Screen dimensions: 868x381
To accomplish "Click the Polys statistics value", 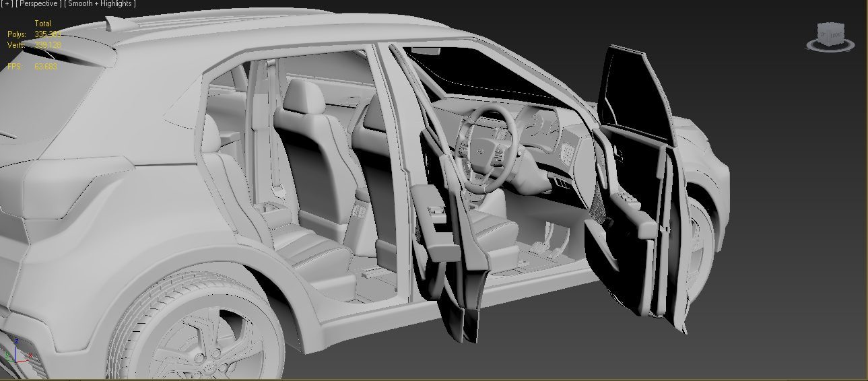I will [48, 34].
